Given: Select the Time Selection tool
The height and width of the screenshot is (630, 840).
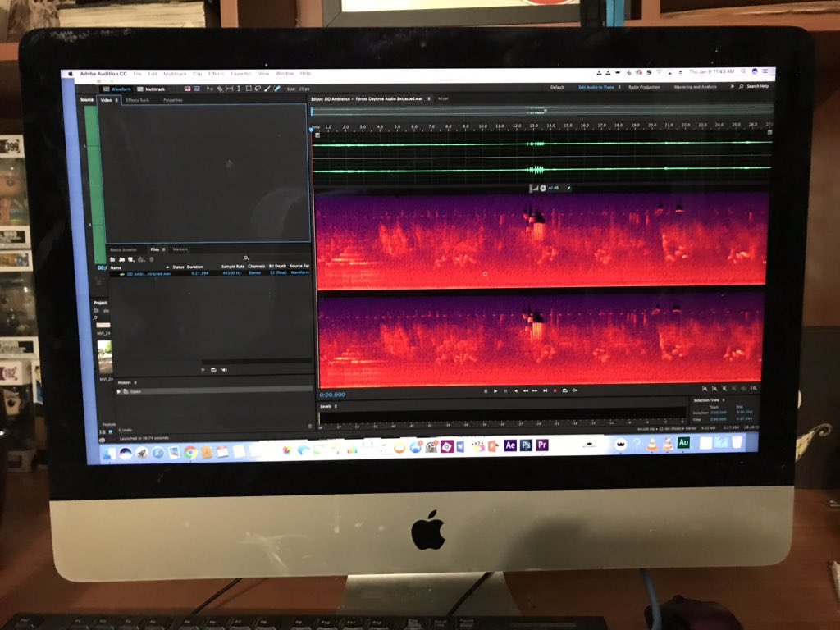Looking at the screenshot, I should [x=239, y=89].
